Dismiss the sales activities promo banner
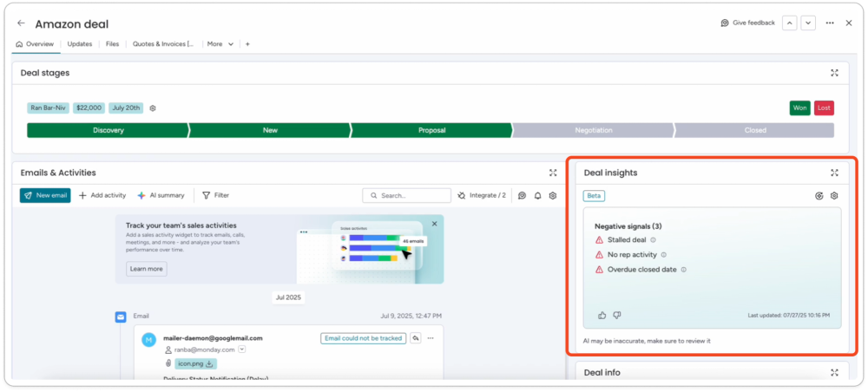The image size is (868, 392). [435, 224]
